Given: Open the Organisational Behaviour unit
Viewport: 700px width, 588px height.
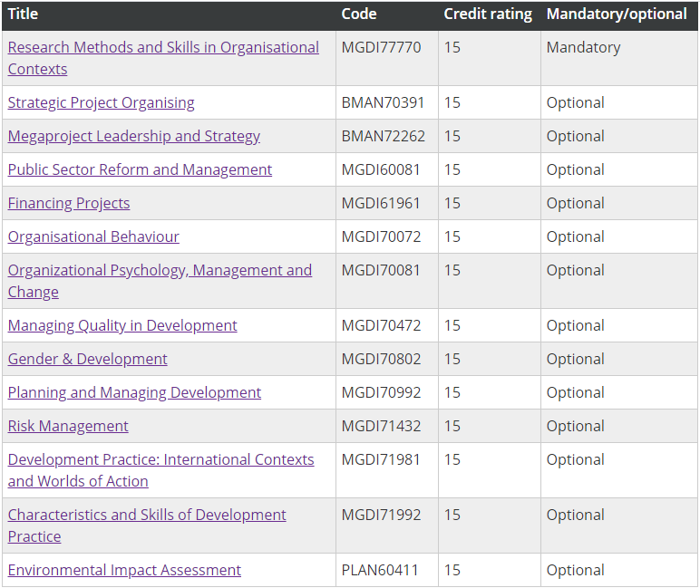Looking at the screenshot, I should click(x=93, y=236).
